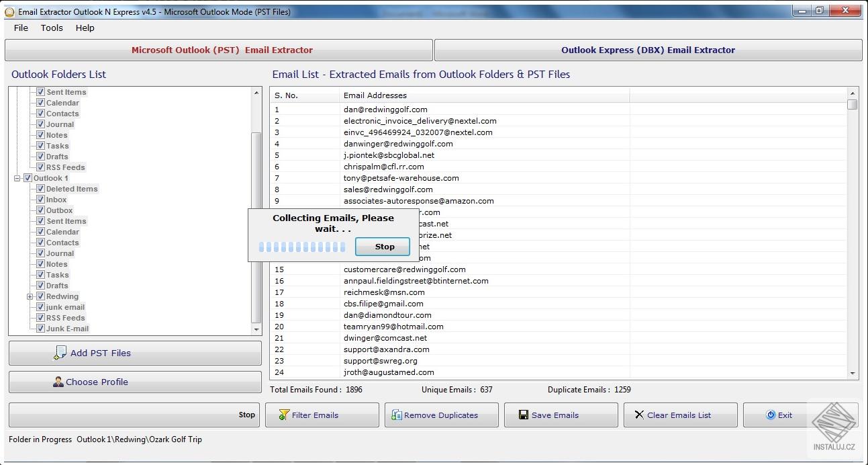Click the Collecting Emails progress bar
Screen dimensions: 868x465
point(302,247)
